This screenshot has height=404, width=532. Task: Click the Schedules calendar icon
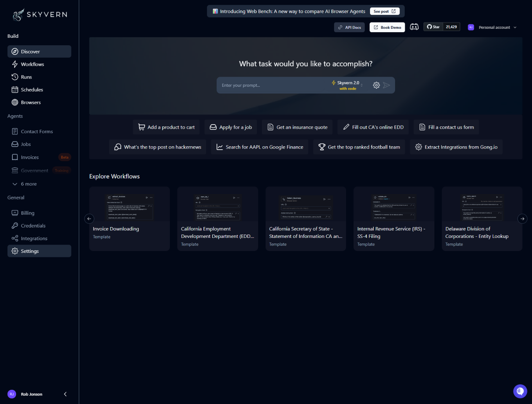tap(15, 89)
